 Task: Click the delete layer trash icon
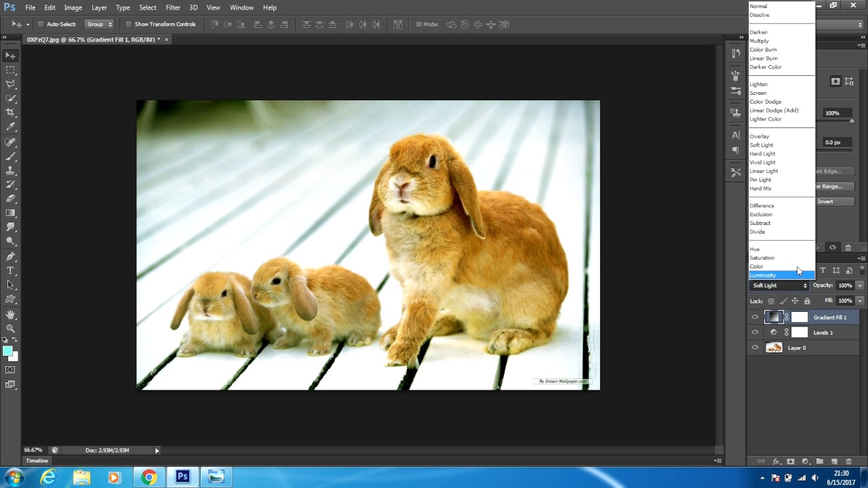[848, 462]
